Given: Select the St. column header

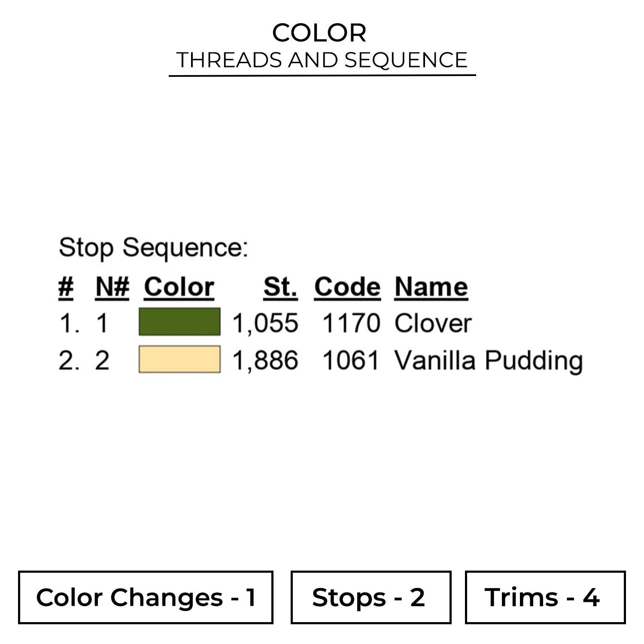Looking at the screenshot, I should point(280,286).
